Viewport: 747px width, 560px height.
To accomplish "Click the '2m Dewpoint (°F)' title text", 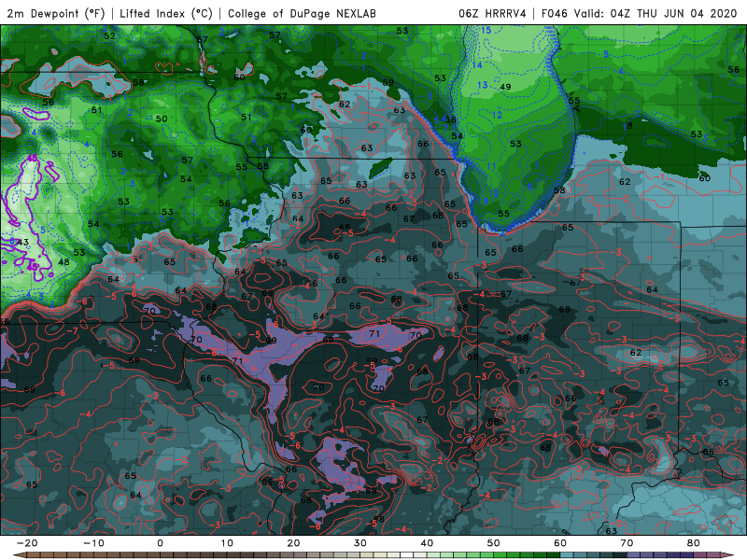I will click(56, 14).
